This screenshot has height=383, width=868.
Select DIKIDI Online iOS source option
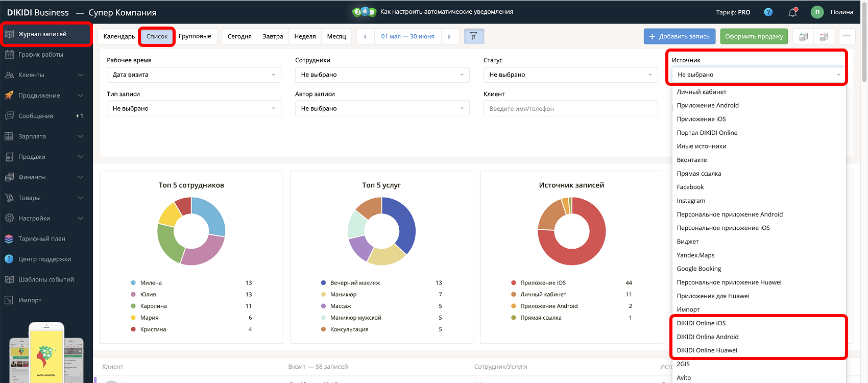[701, 323]
